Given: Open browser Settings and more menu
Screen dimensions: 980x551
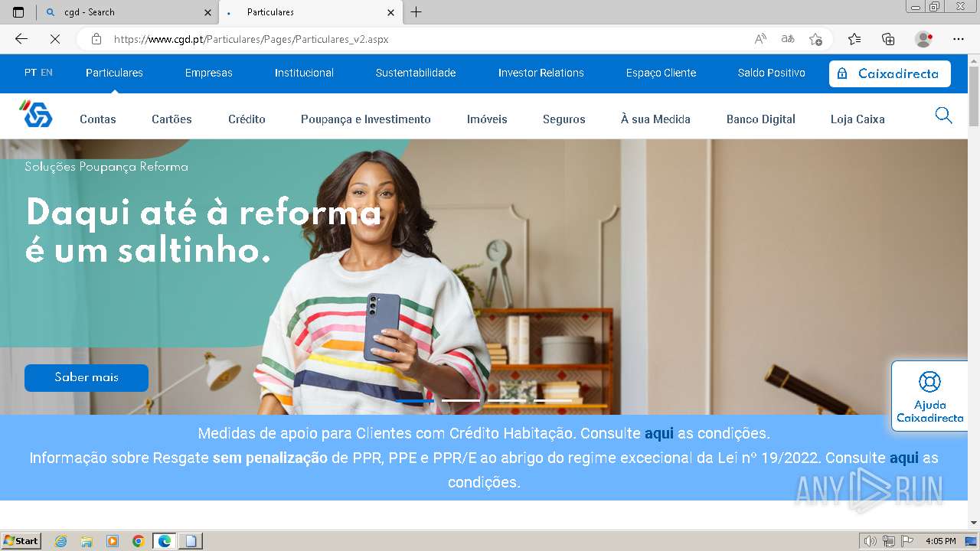Looking at the screenshot, I should (x=959, y=39).
